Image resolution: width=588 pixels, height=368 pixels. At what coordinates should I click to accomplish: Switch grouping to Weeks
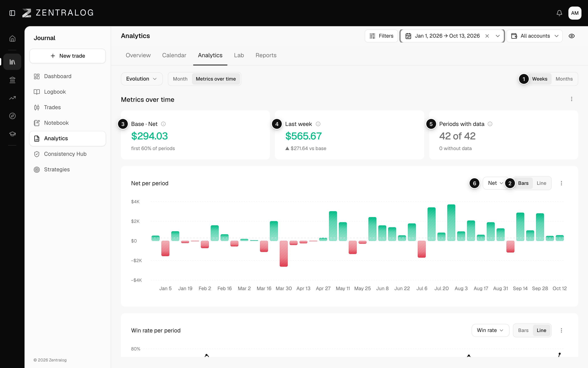click(539, 79)
